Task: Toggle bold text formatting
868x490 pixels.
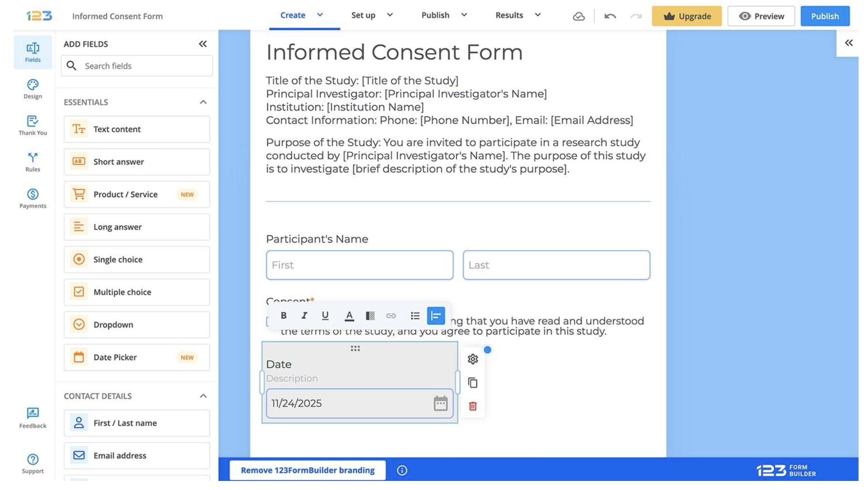Action: click(283, 316)
